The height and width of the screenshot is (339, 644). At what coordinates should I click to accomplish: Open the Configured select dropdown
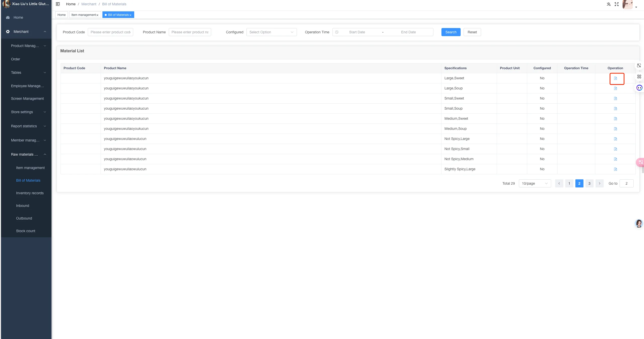click(271, 32)
